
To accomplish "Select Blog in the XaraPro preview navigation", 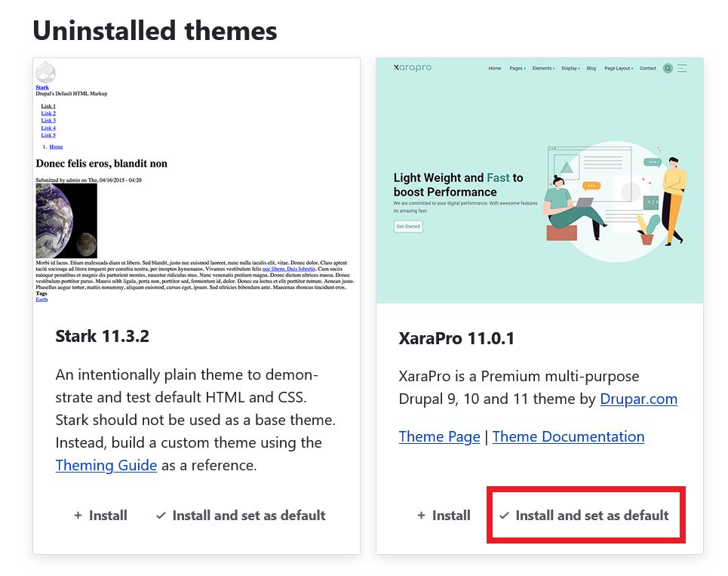I will [x=591, y=68].
